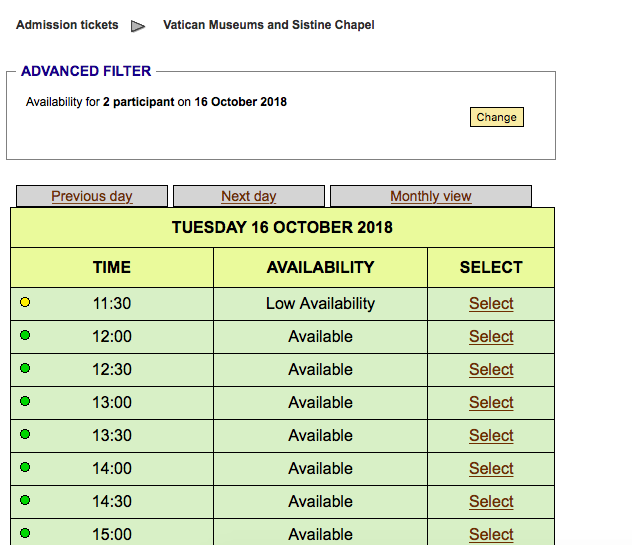Open the Monthly view
This screenshot has height=545, width=632.
[431, 196]
